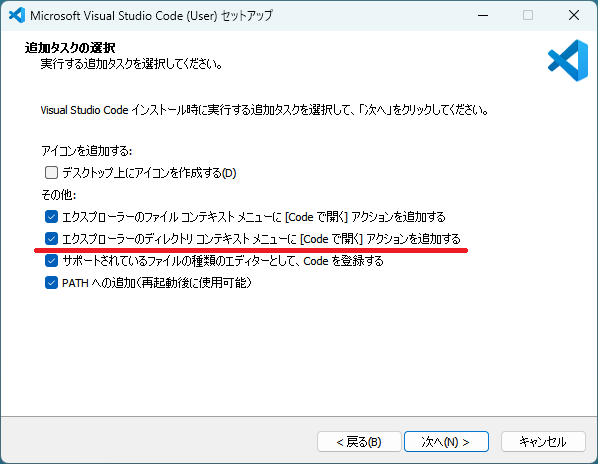This screenshot has height=464, width=598.
Task: Minimize the setup window
Action: [x=483, y=15]
